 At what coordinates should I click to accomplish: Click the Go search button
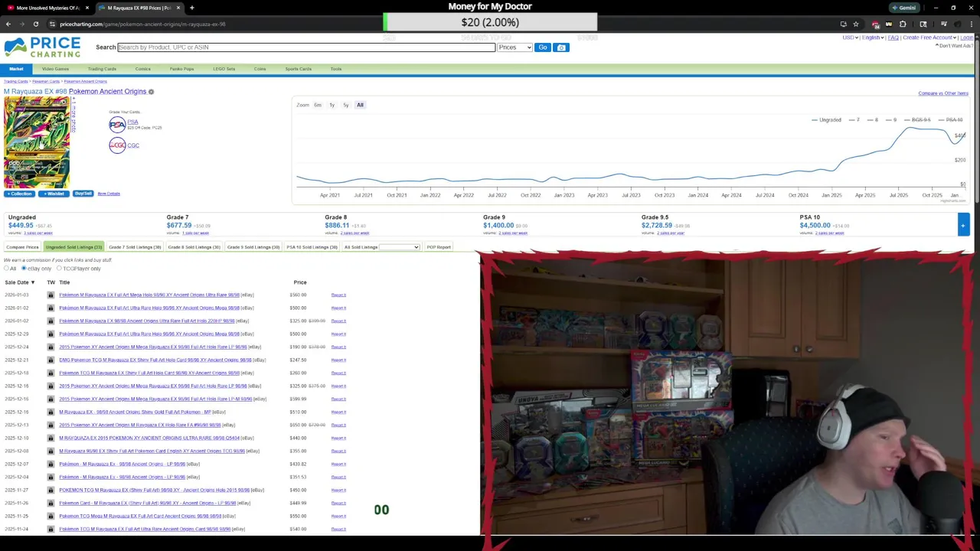(543, 47)
